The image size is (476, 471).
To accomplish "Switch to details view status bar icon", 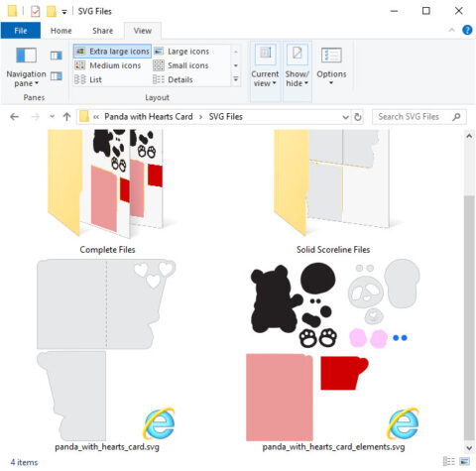I will click(x=448, y=461).
